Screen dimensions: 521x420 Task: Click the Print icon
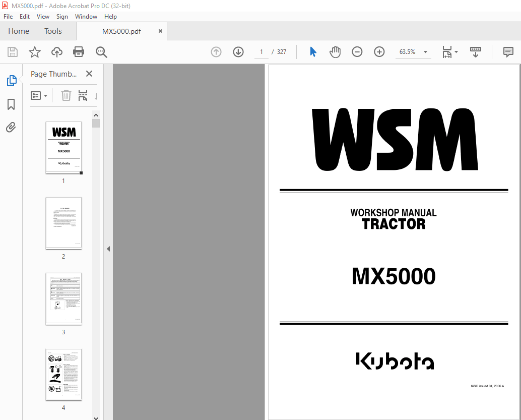click(79, 51)
